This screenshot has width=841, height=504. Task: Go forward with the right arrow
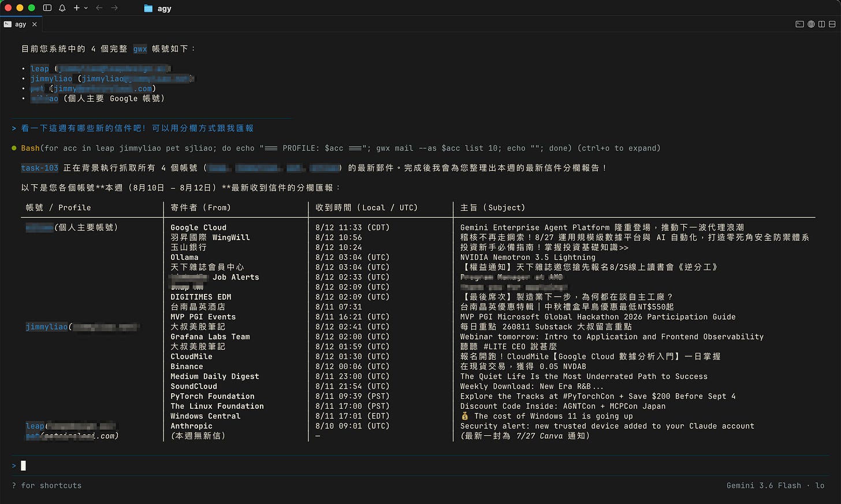click(114, 8)
